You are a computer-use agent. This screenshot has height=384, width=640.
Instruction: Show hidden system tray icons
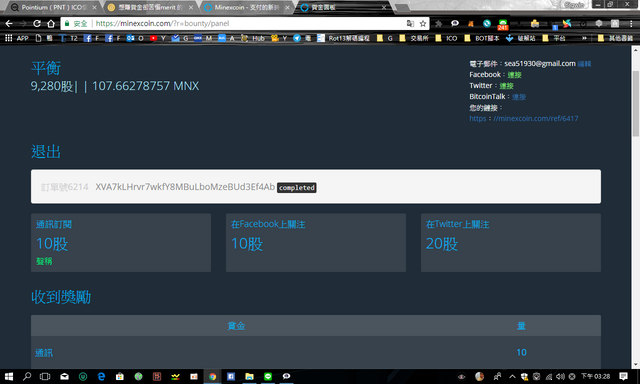pos(512,376)
